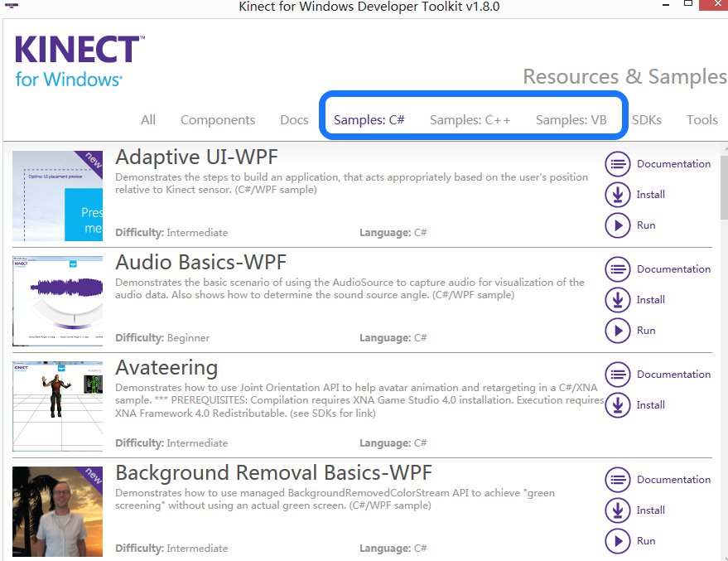This screenshot has width=728, height=561.
Task: Click the Audio Basics-WPF title
Action: click(x=200, y=263)
